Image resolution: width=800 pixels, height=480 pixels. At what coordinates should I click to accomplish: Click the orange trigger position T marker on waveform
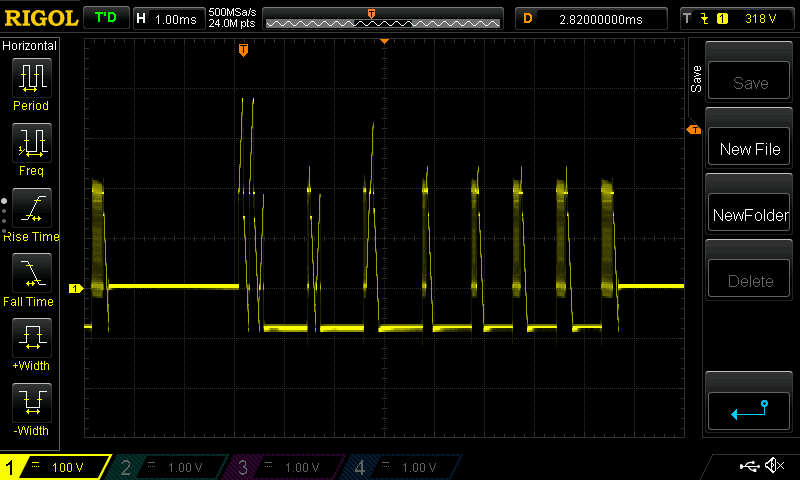tap(243, 50)
